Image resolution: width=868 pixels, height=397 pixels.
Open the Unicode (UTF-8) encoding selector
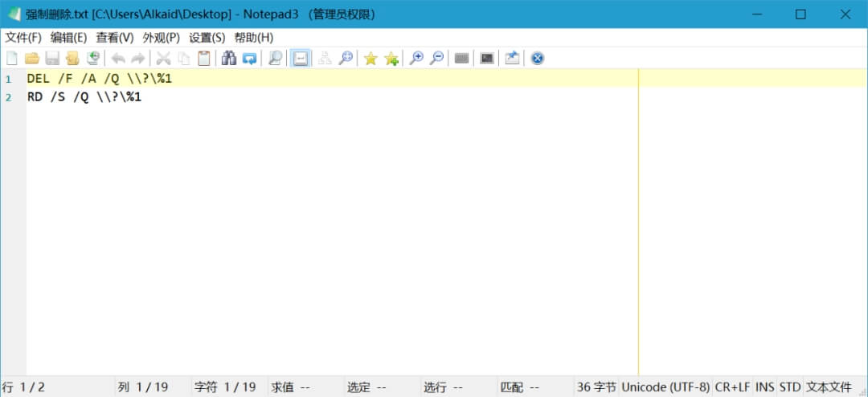[x=665, y=387]
